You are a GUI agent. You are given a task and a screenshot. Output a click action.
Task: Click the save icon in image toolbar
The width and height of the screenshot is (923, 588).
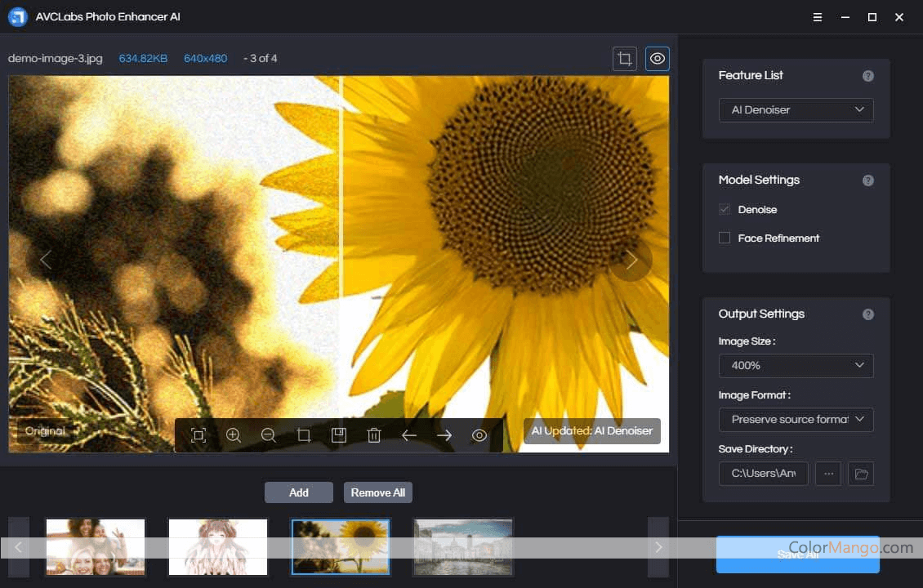[x=339, y=435]
